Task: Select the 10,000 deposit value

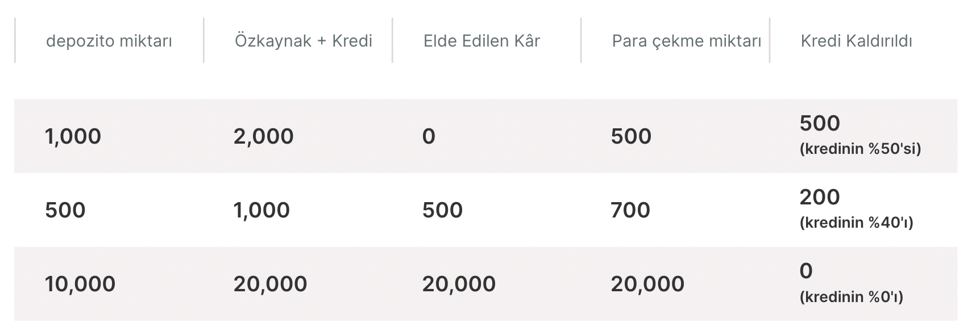Action: [80, 284]
